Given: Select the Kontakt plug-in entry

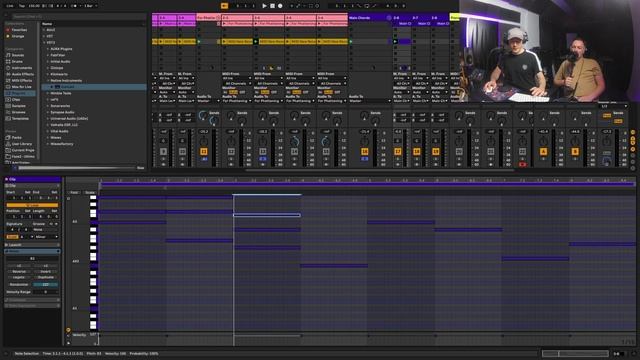Looking at the screenshot, I should [x=94, y=87].
